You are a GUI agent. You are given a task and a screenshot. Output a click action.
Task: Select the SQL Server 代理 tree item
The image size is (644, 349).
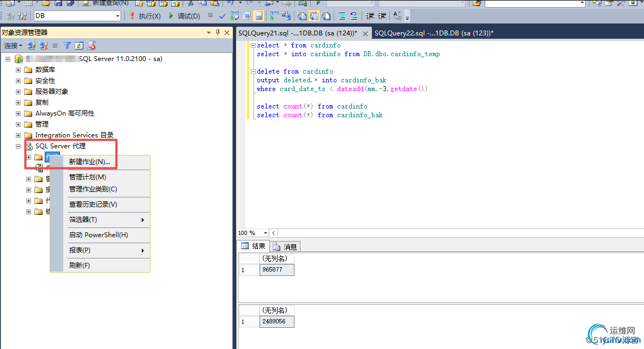point(61,146)
